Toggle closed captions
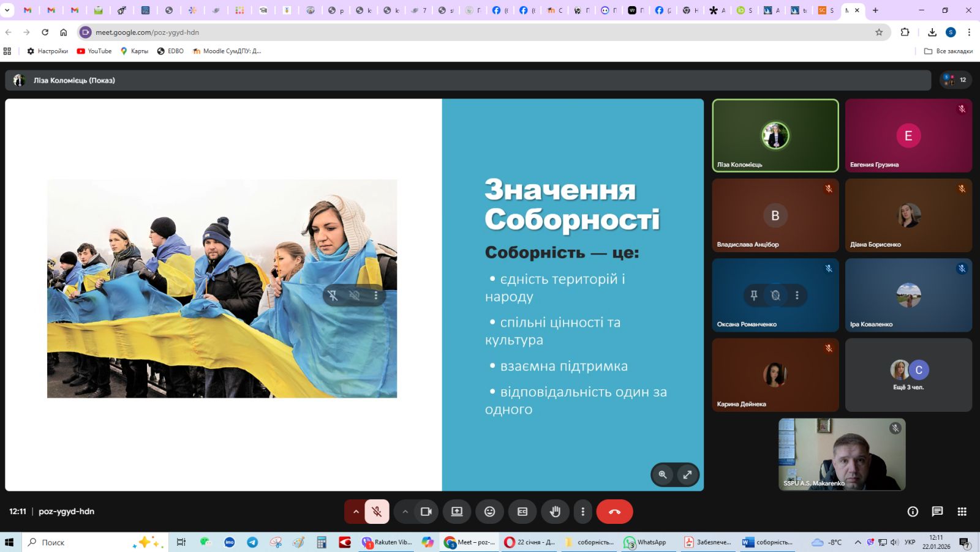This screenshot has height=552, width=980. point(522,512)
